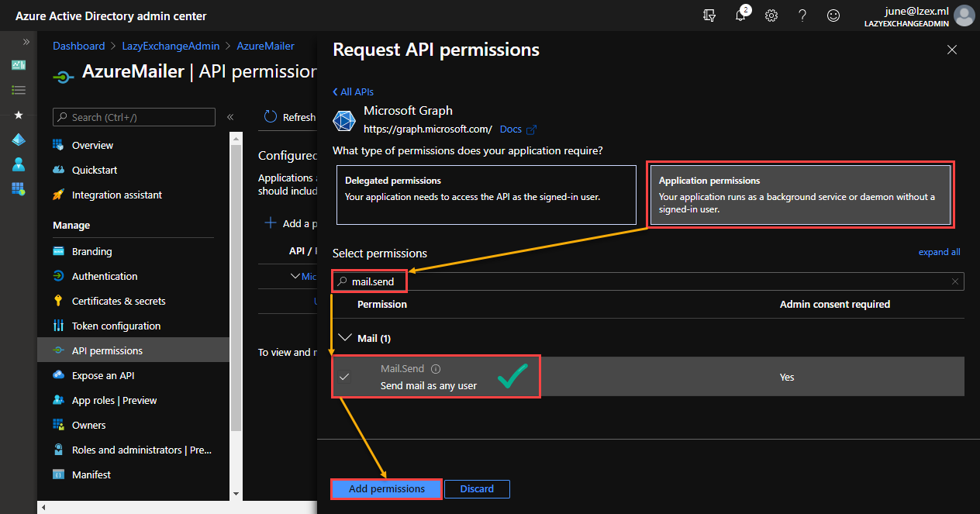Click expand all link
This screenshot has width=980, height=514.
(x=939, y=252)
